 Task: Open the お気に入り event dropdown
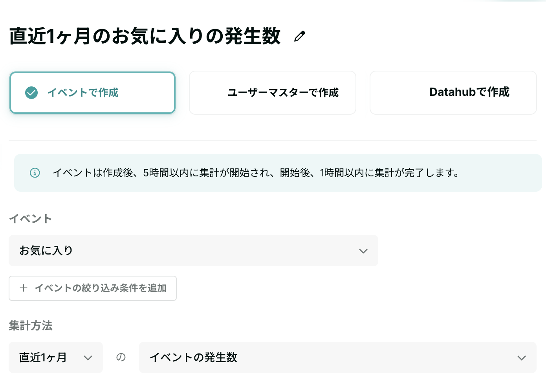pyautogui.click(x=193, y=251)
